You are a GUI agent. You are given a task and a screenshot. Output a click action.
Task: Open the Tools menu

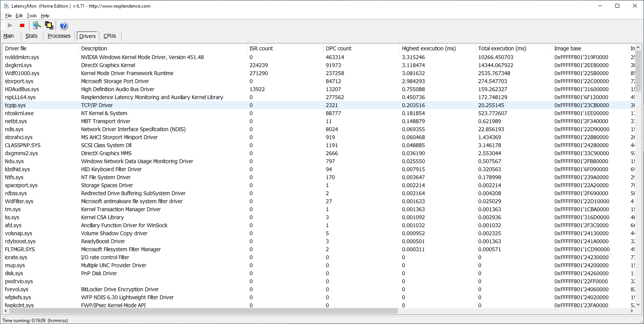[32, 16]
